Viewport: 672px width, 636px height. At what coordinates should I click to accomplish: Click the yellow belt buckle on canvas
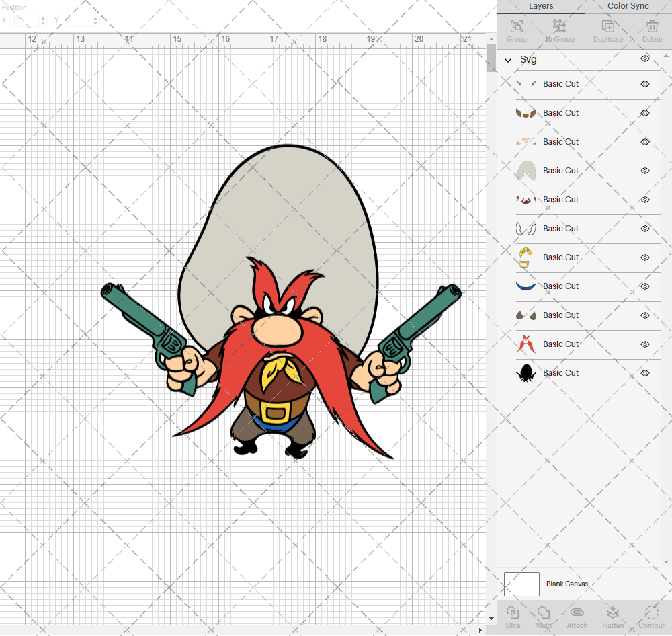[275, 413]
